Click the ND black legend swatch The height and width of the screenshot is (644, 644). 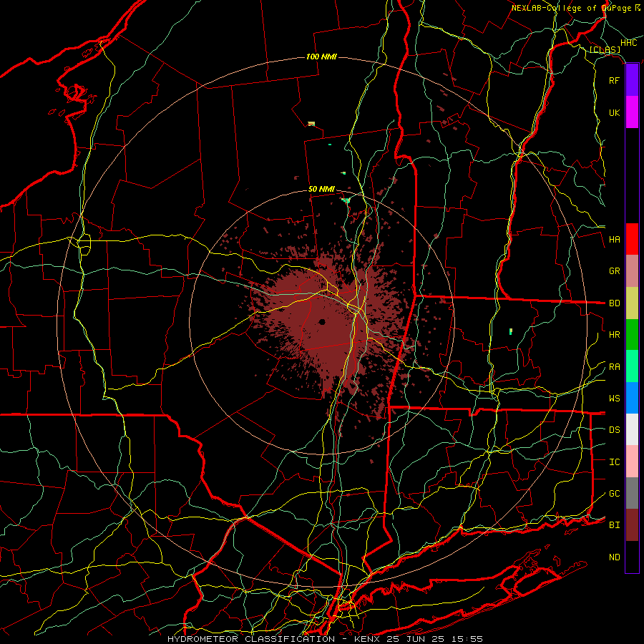[632, 557]
